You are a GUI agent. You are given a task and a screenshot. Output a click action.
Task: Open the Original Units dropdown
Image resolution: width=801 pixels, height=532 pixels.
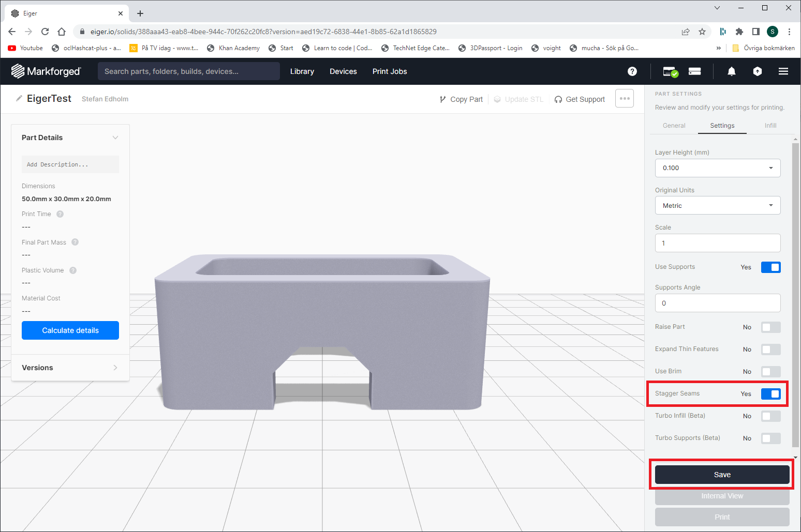coord(717,206)
